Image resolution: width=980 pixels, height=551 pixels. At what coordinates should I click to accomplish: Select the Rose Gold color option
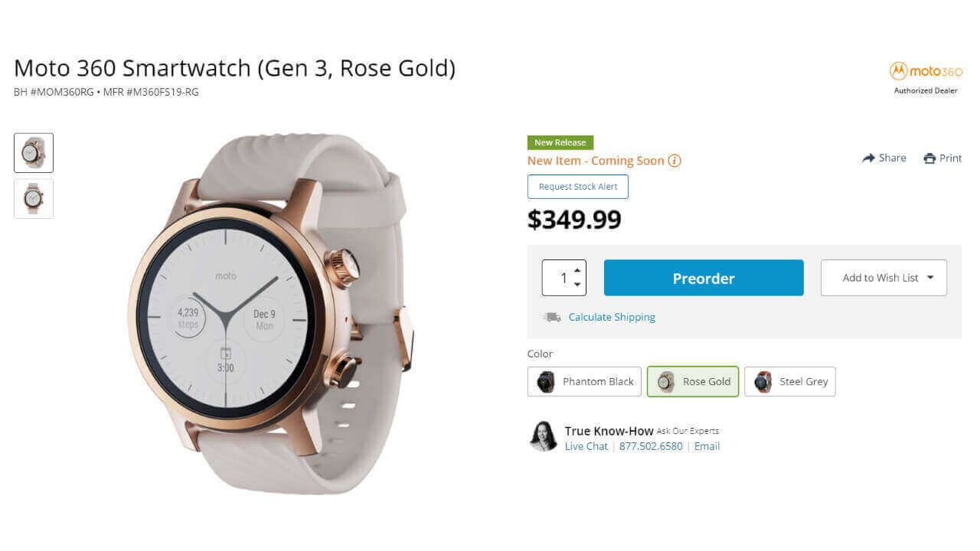point(693,381)
